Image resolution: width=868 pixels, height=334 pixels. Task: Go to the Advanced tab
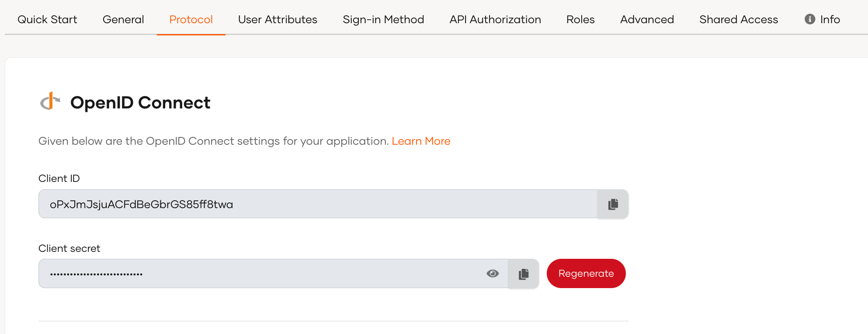647,20
